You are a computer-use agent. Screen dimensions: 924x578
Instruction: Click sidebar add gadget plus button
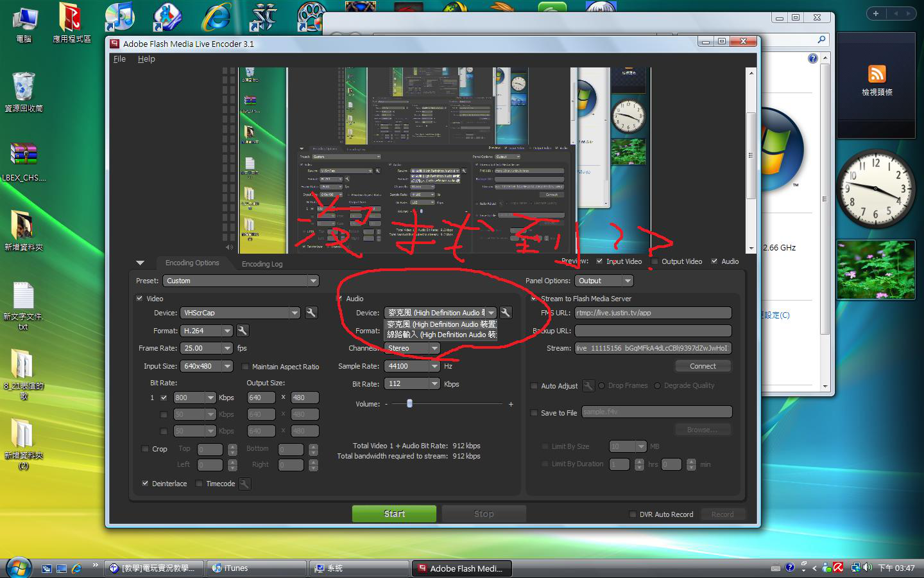point(875,13)
